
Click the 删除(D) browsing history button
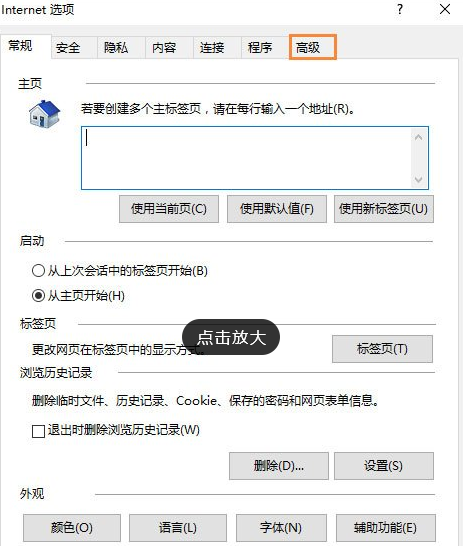[279, 466]
